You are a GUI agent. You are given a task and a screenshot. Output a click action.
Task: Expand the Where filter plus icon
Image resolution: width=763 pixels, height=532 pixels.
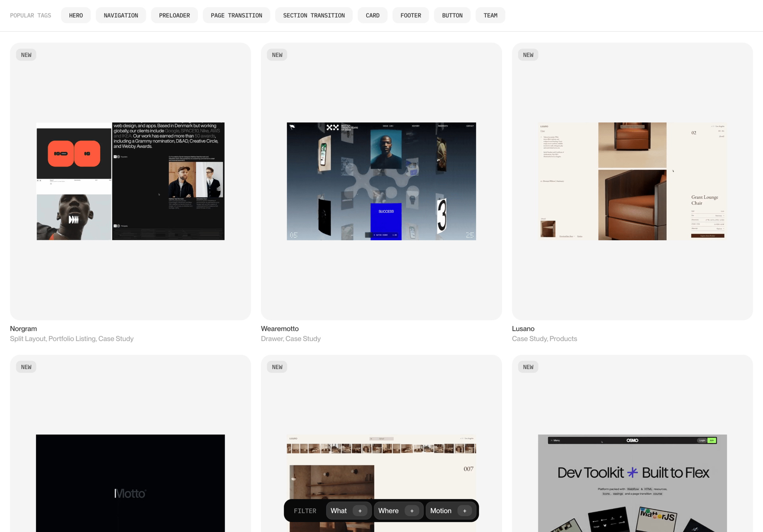pyautogui.click(x=412, y=511)
